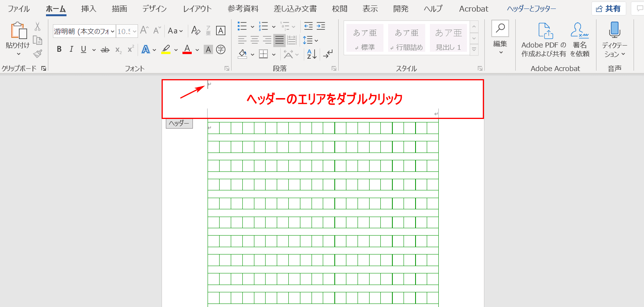Apply enclosing character border icon
Image resolution: width=644 pixels, height=307 pixels.
221,31
